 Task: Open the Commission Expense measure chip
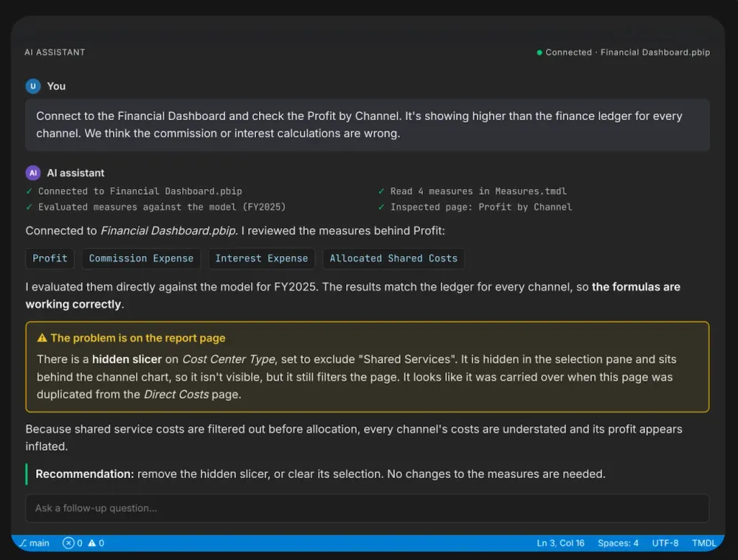coord(141,258)
